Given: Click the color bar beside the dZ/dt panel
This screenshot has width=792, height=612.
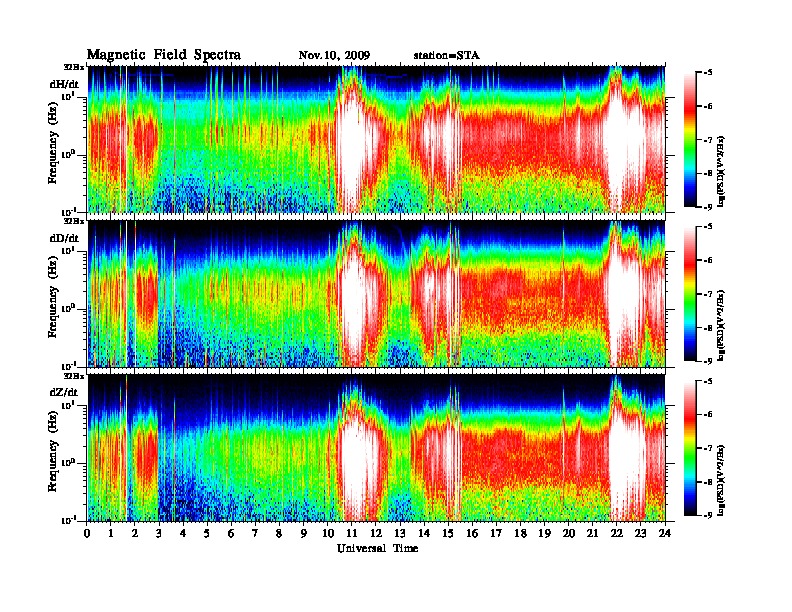Looking at the screenshot, I should coord(690,448).
